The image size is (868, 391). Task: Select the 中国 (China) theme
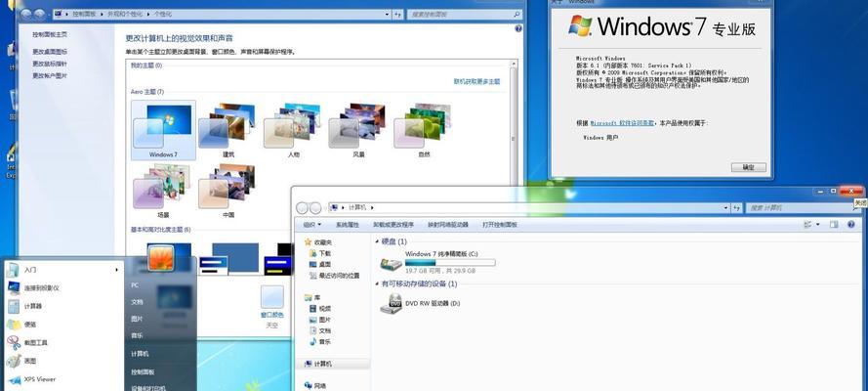[228, 191]
